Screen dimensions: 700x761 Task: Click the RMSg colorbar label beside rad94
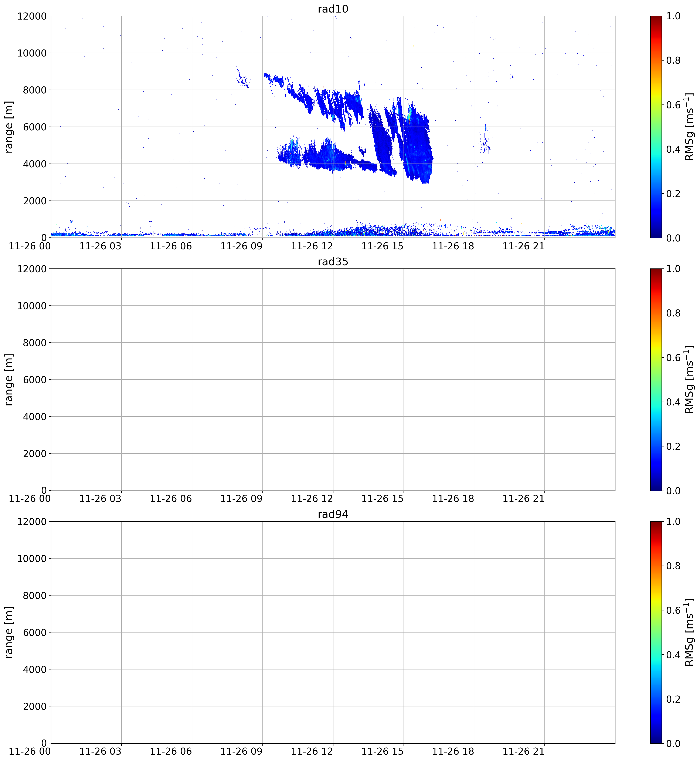[689, 632]
